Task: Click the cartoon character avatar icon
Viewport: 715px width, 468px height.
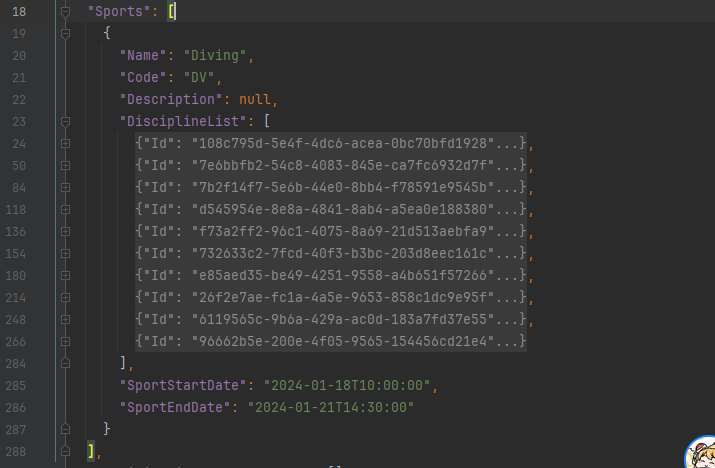Action: pos(700,452)
